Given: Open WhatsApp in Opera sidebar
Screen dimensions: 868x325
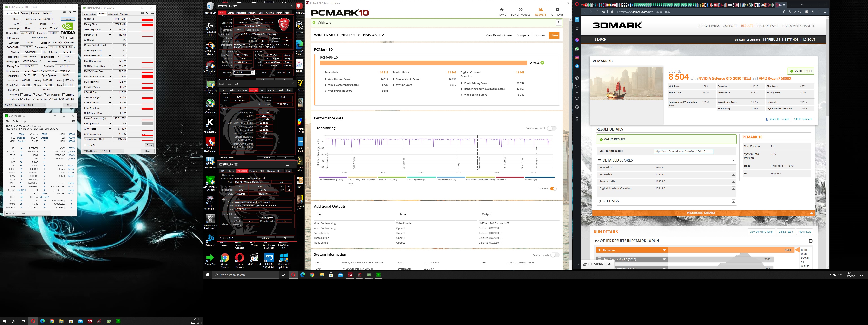Looking at the screenshot, I should [x=577, y=49].
